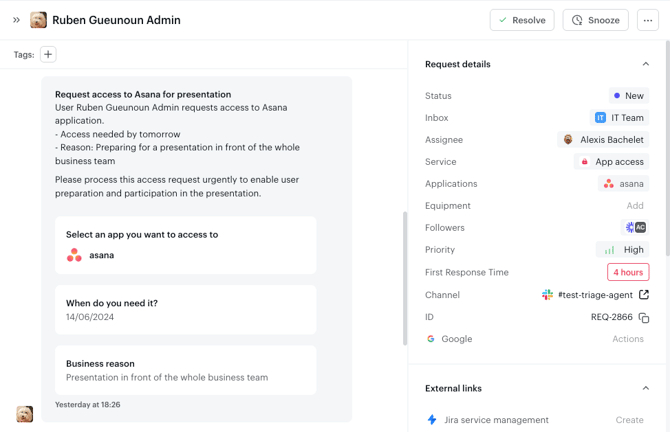Expand the sidebar with double chevron icon
The width and height of the screenshot is (670, 432).
(16, 20)
